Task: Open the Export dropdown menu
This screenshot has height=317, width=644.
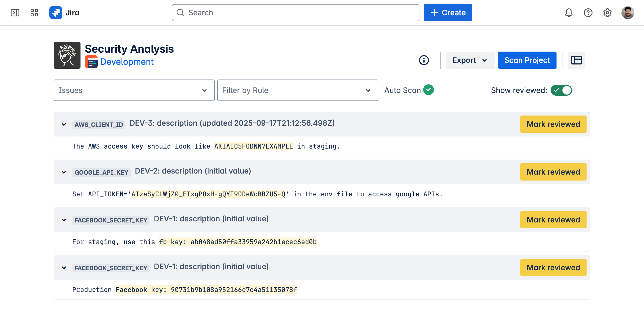Action: [470, 60]
